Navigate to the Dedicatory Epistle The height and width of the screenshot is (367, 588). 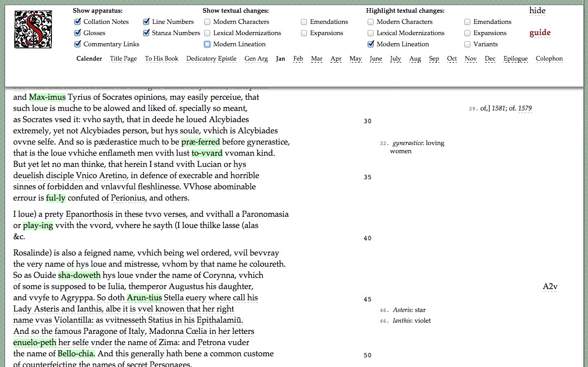211,59
